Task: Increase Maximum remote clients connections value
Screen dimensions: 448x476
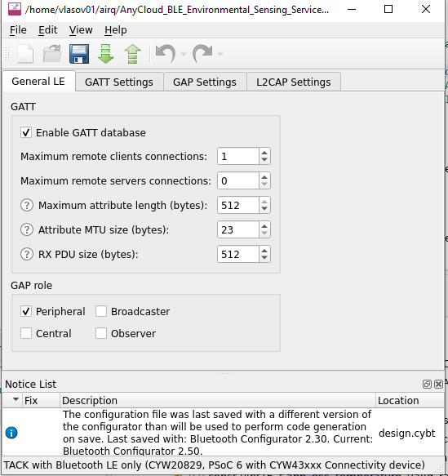Action: pyautogui.click(x=264, y=153)
